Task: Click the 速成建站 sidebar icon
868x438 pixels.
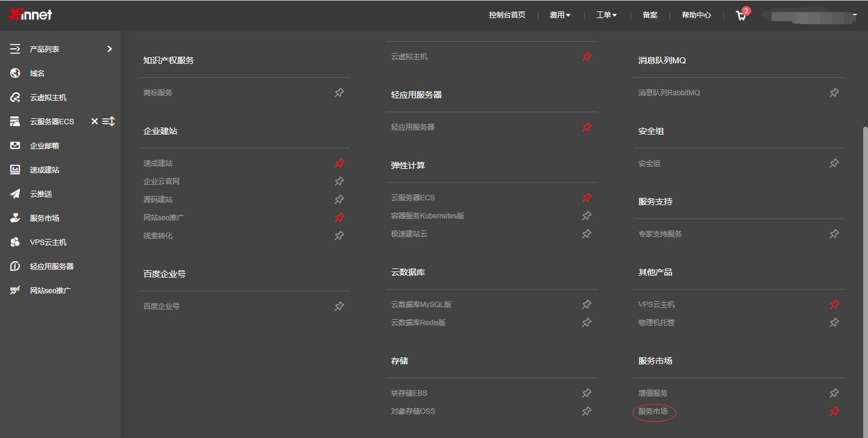Action: 15,170
